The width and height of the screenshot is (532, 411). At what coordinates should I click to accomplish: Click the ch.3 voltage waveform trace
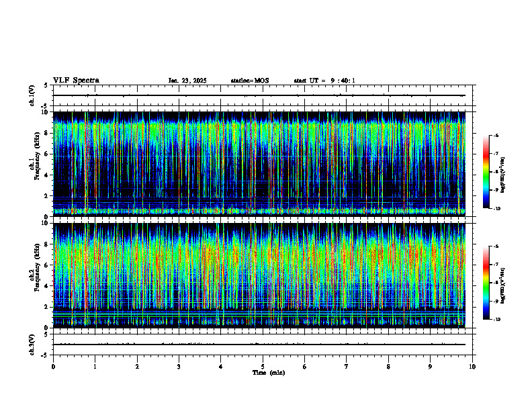[259, 345]
